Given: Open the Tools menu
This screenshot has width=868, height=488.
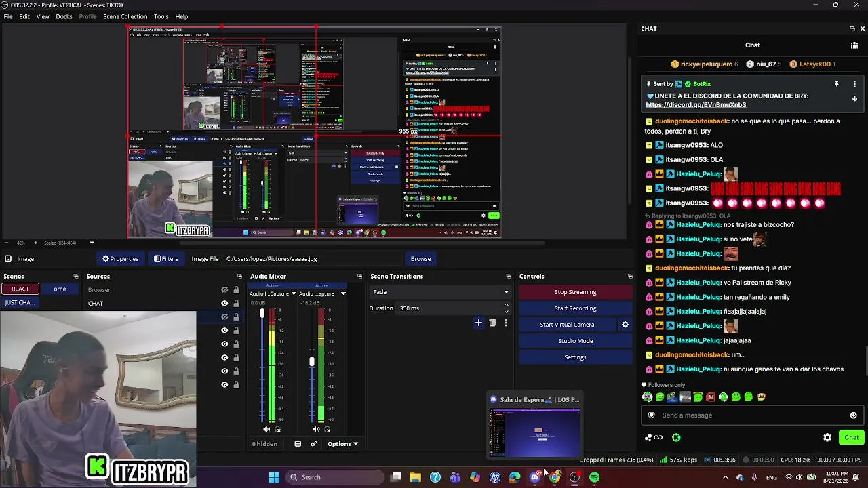Looking at the screenshot, I should [x=161, y=16].
